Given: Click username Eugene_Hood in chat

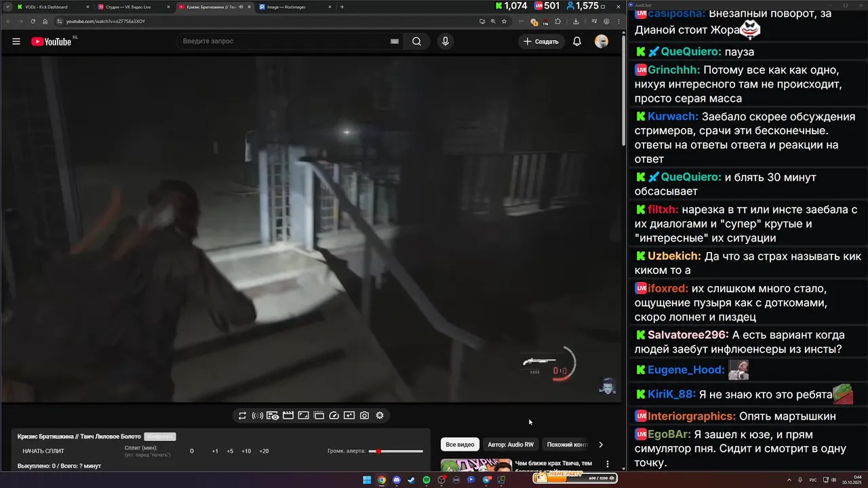Looking at the screenshot, I should click(686, 369).
